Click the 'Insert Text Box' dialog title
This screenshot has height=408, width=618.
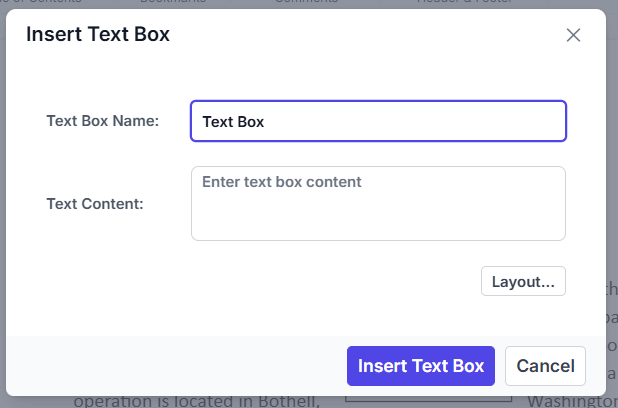pos(98,34)
